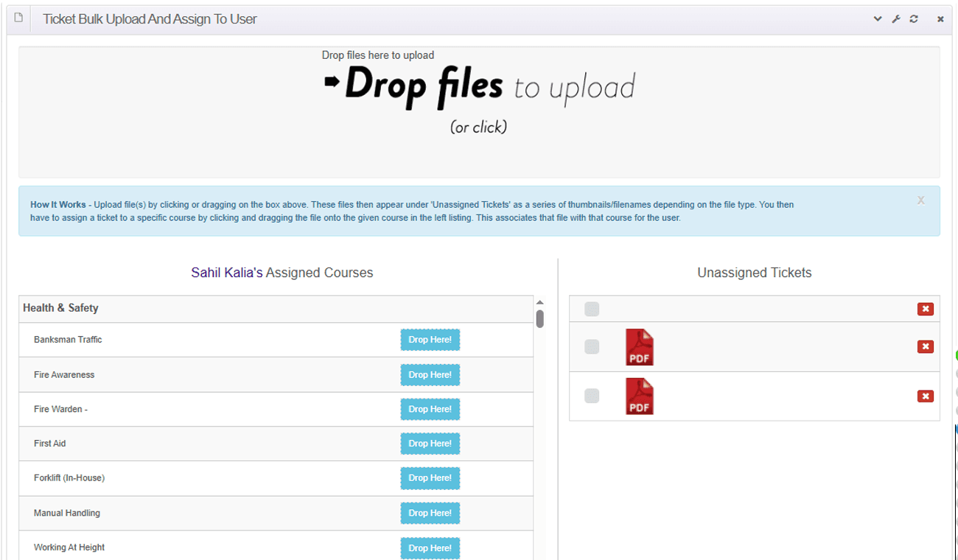This screenshot has height=560, width=958.
Task: Click the document icon beside panel title
Action: 19,18
